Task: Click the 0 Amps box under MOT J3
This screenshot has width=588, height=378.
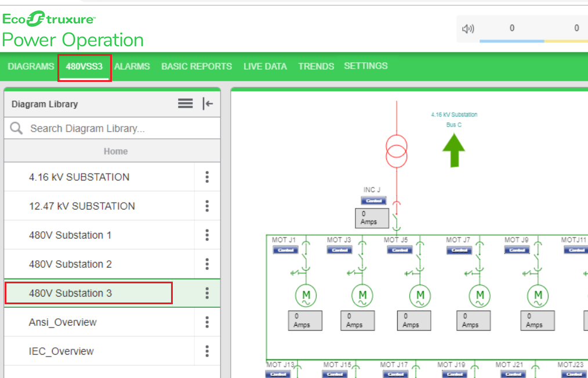Action: [x=357, y=321]
